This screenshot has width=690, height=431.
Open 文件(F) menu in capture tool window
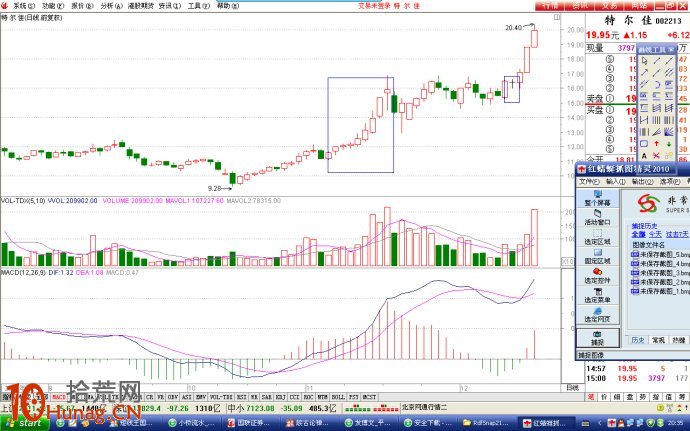(589, 182)
